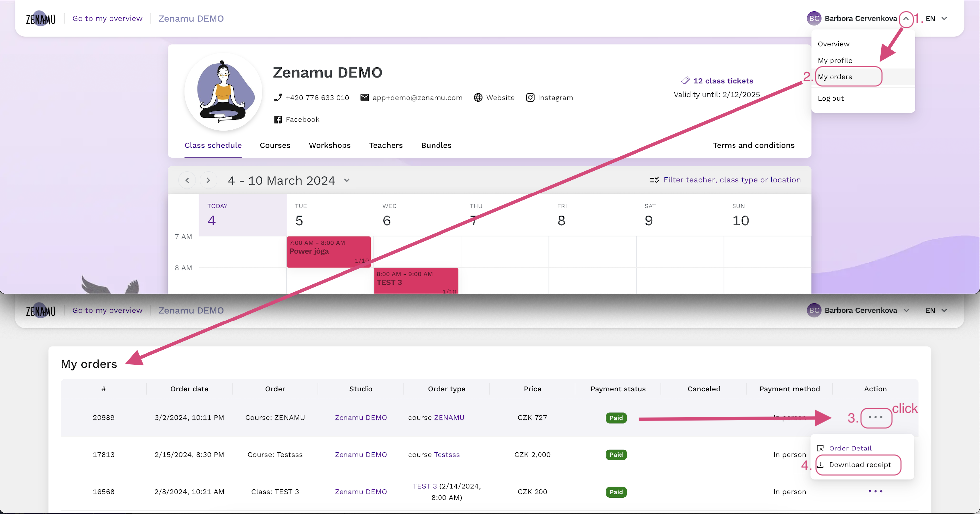Viewport: 980px width, 514px height.
Task: Click the 'Go to my overview' link in top nav
Action: coord(107,18)
